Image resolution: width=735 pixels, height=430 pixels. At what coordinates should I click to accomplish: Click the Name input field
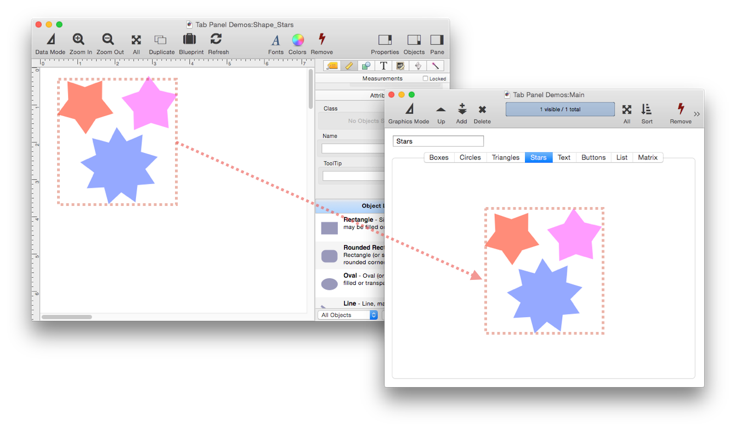353,149
